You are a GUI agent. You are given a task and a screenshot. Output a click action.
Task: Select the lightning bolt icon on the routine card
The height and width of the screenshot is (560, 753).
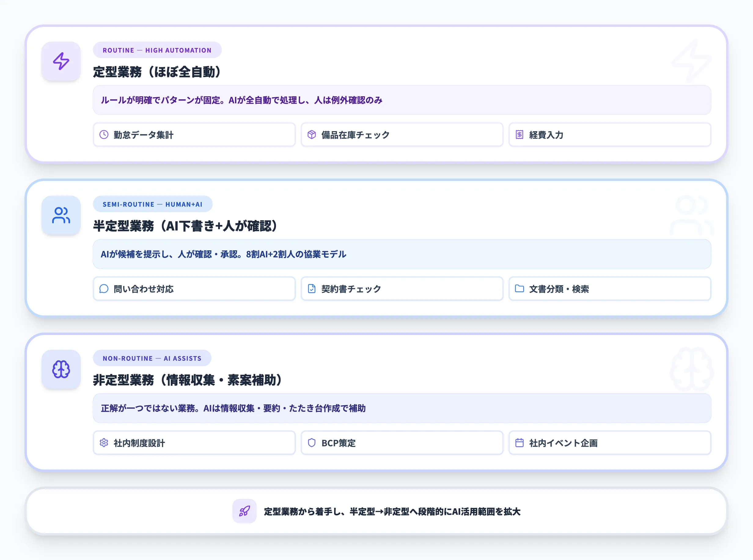(x=61, y=61)
